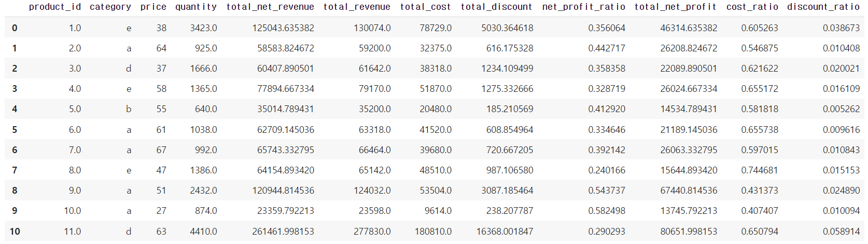Image resolution: width=868 pixels, height=244 pixels.
Task: Click total_cost cell 9614.0
Action: point(438,211)
